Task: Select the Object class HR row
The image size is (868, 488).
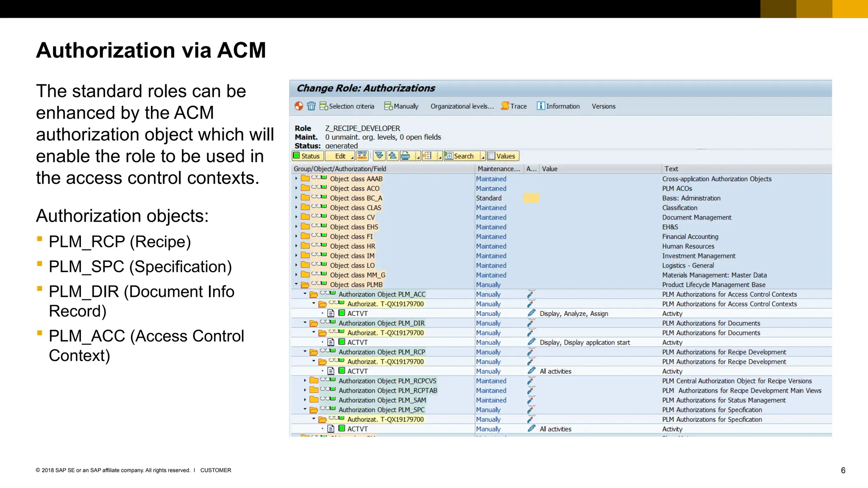Action: tap(561, 246)
